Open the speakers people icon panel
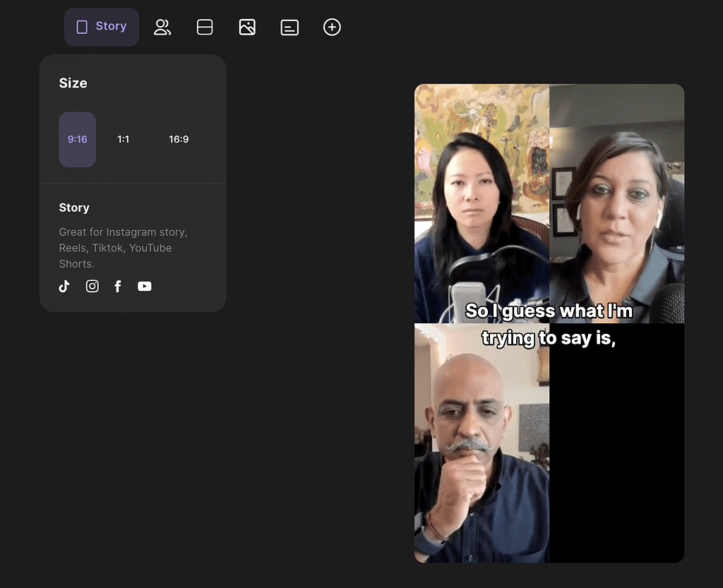This screenshot has height=588, width=723. pos(162,28)
